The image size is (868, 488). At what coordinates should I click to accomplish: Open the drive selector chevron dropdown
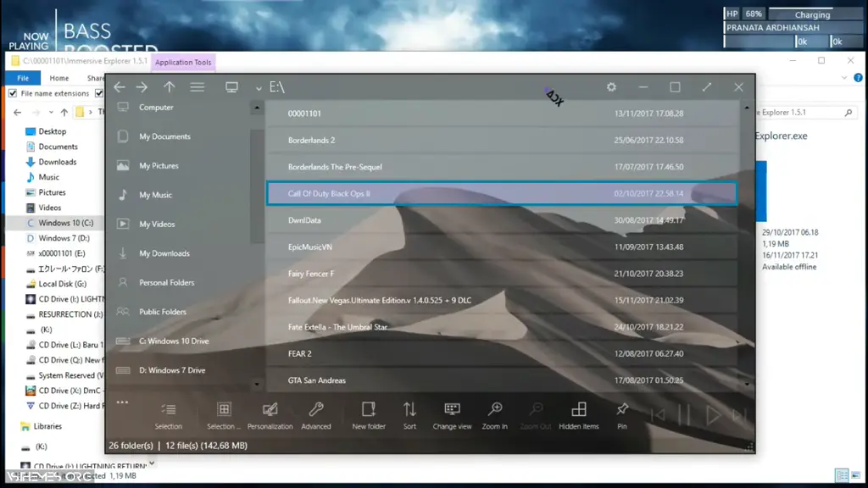tap(258, 86)
